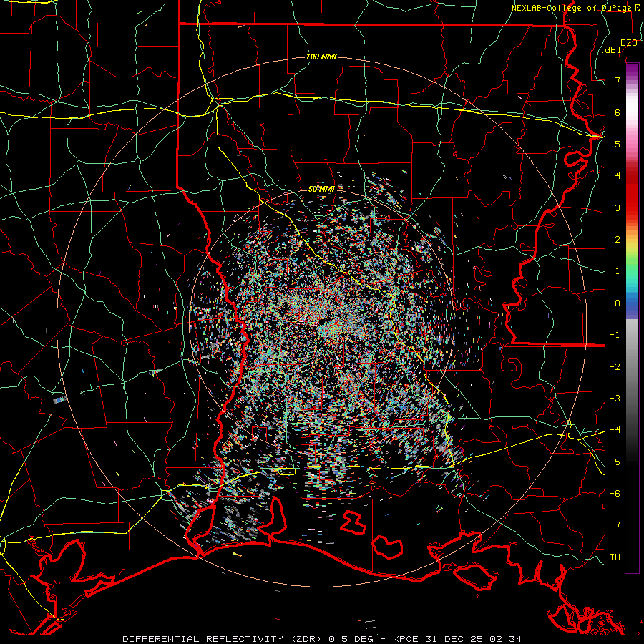The image size is (644, 644).
Task: Select the 3 dB tick on color scale
Action: (618, 208)
